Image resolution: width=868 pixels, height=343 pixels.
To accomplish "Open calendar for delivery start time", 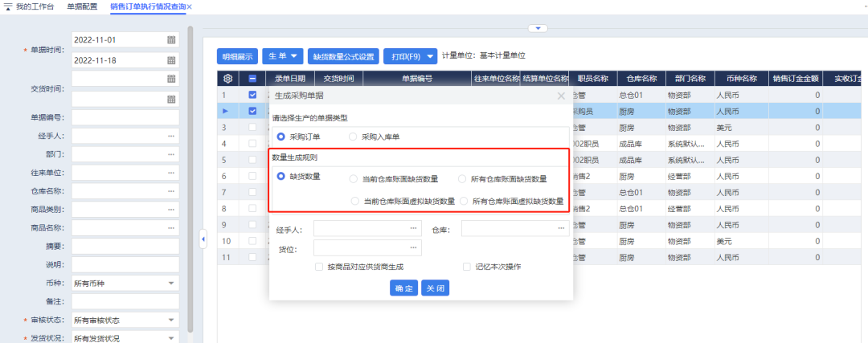I will click(171, 79).
